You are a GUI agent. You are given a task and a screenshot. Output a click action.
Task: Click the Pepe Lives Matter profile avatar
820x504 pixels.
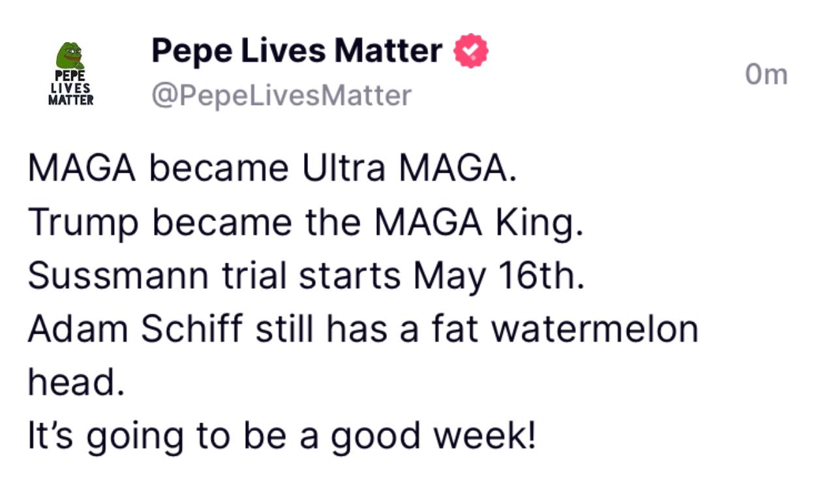(70, 74)
